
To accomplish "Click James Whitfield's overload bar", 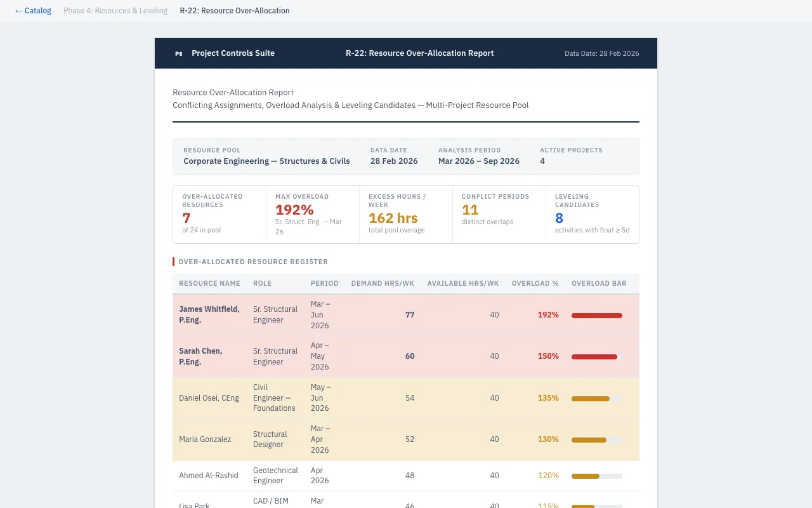I will (596, 315).
